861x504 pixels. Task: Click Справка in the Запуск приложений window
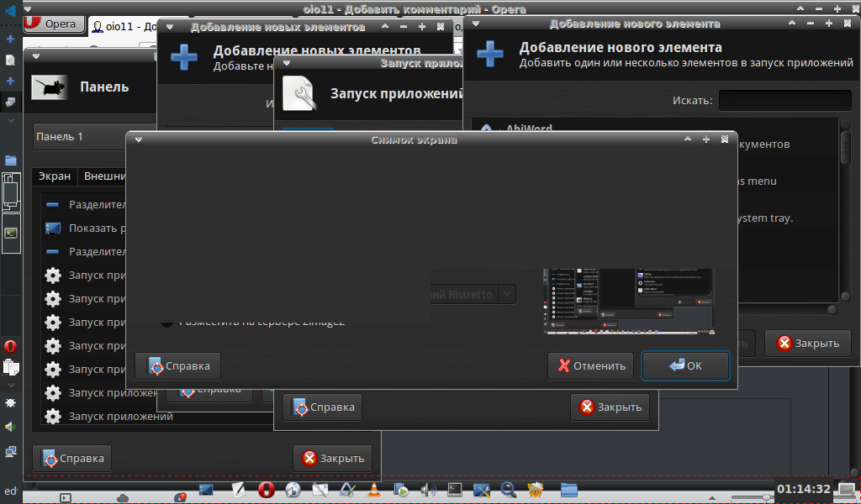[x=322, y=407]
